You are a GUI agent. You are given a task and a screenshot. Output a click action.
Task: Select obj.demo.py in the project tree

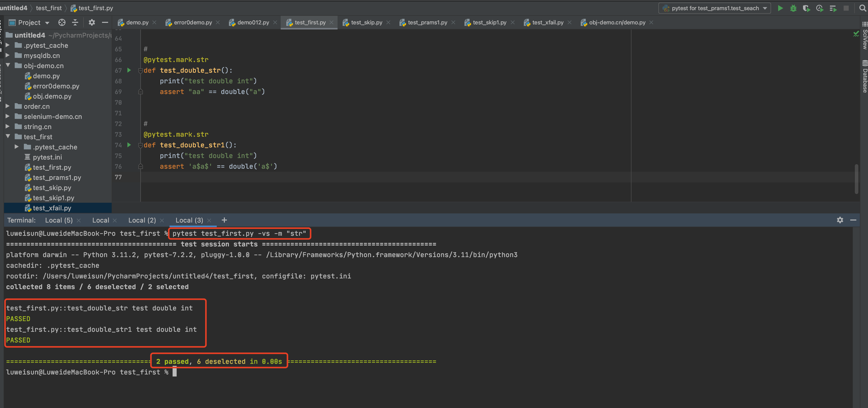click(52, 96)
